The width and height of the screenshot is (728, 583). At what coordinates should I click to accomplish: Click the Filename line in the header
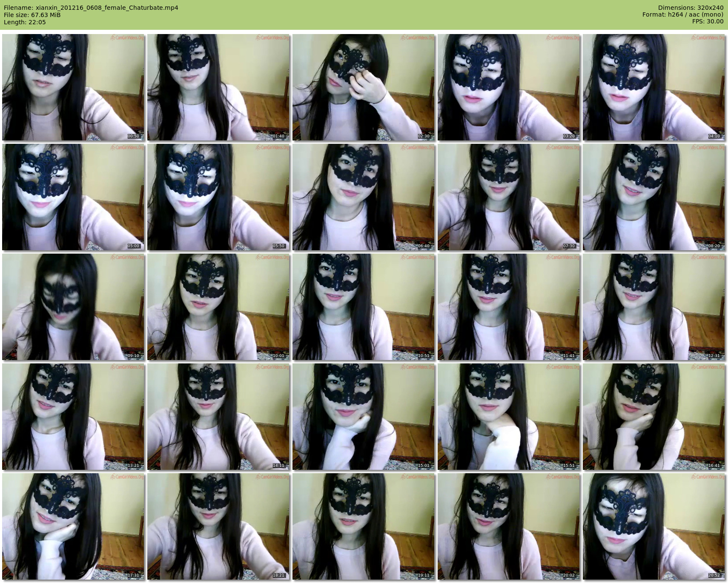pos(91,8)
